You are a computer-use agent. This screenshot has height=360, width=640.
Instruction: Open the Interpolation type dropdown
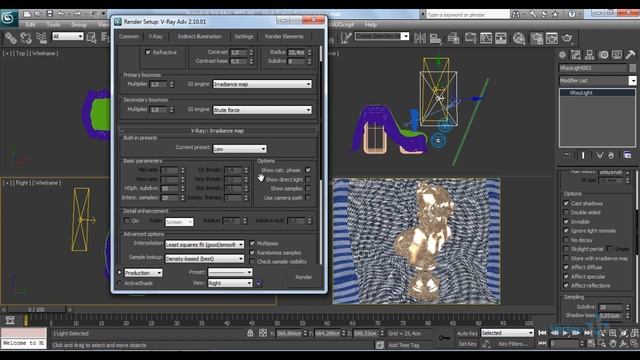[204, 244]
